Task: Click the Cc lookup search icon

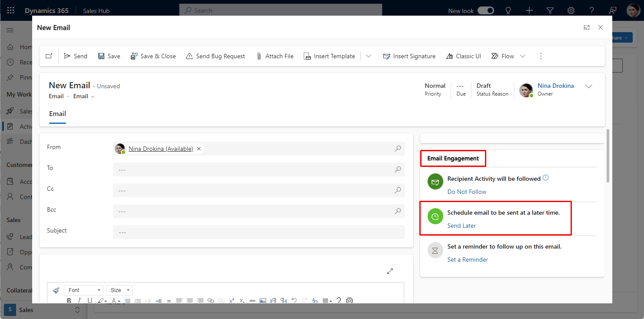Action: [x=398, y=190]
